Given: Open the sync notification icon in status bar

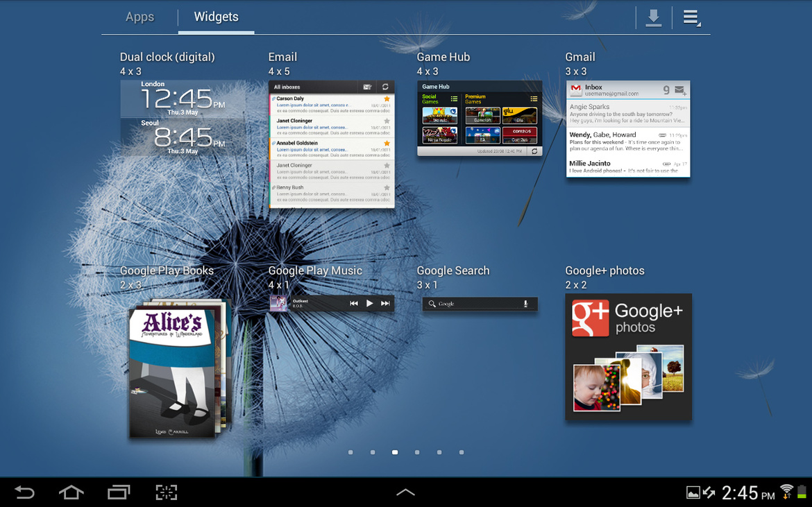Looking at the screenshot, I should [x=709, y=492].
